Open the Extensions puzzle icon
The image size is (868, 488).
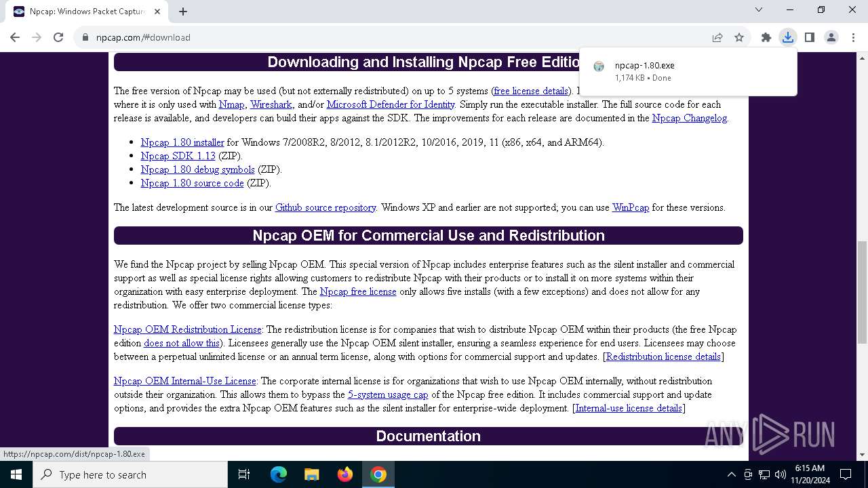(766, 37)
